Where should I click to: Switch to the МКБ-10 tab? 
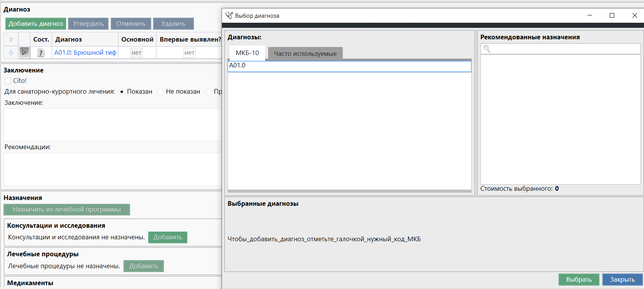coord(247,53)
